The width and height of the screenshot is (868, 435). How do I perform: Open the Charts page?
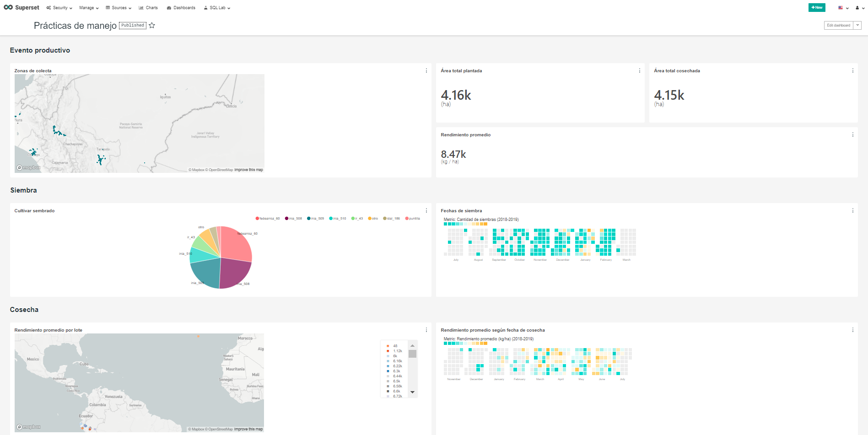point(148,8)
